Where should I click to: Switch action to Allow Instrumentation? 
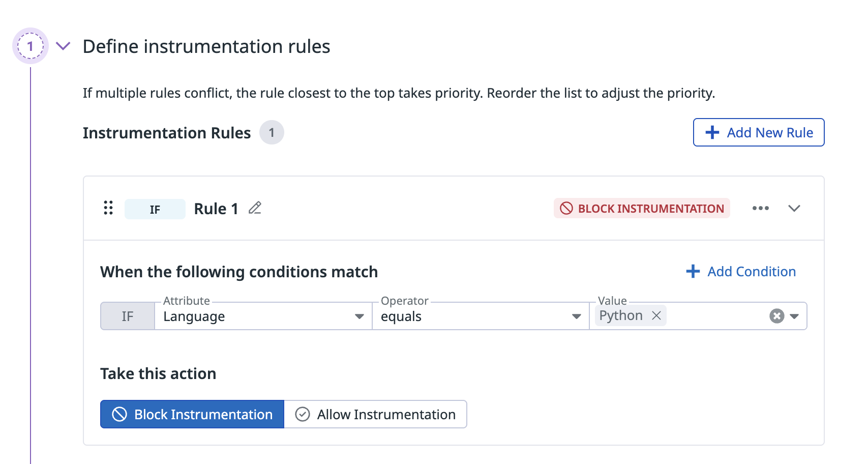pyautogui.click(x=376, y=414)
